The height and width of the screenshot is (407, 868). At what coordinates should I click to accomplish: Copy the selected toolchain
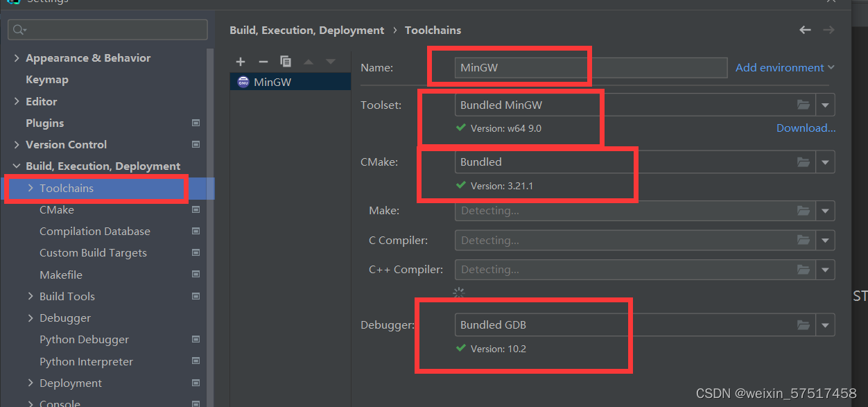tap(285, 62)
